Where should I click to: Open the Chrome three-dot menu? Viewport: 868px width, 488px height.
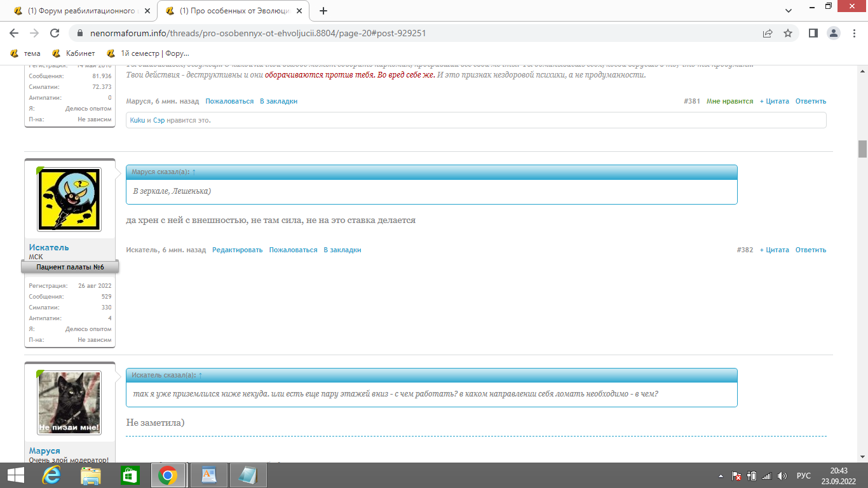855,33
